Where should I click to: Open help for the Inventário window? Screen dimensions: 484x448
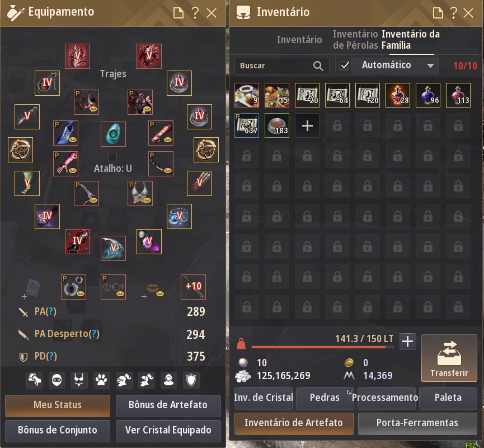pos(453,13)
